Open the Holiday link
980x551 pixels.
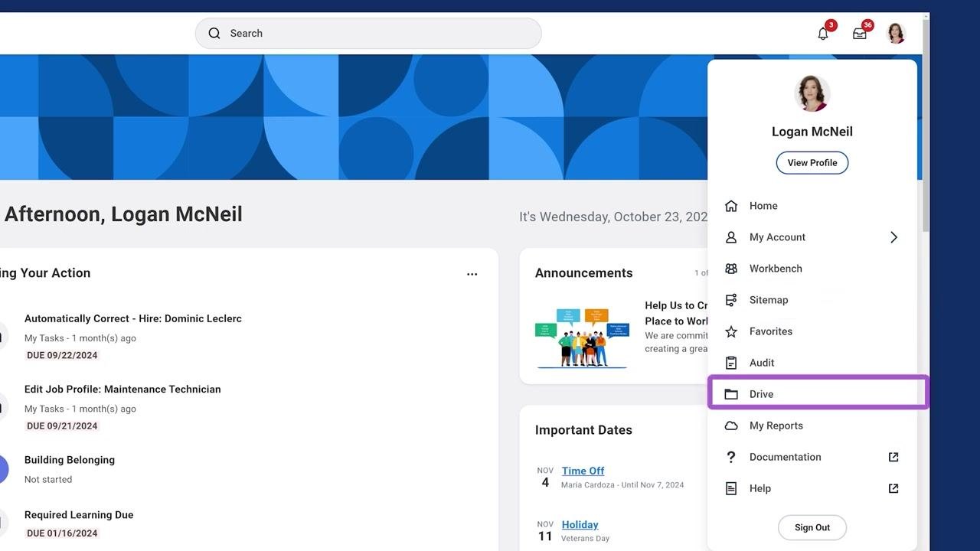click(580, 524)
